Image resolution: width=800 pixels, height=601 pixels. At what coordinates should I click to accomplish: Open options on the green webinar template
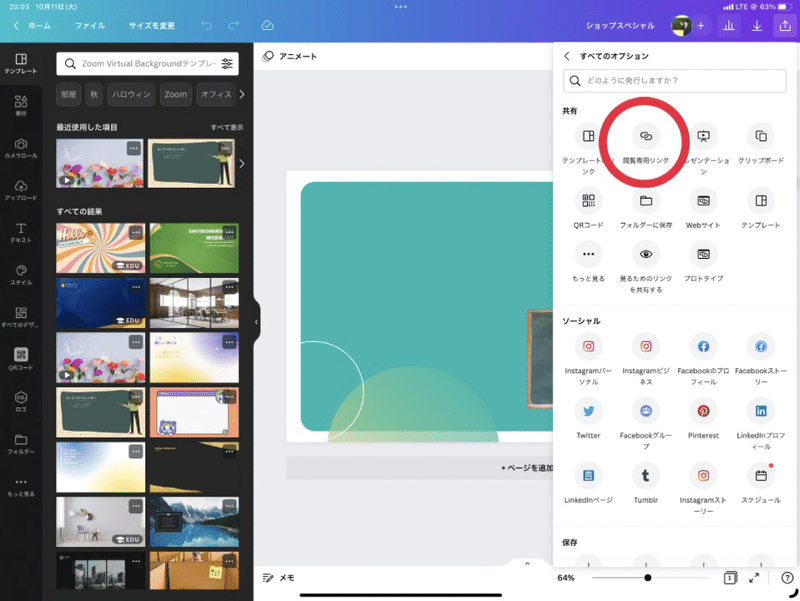[229, 232]
